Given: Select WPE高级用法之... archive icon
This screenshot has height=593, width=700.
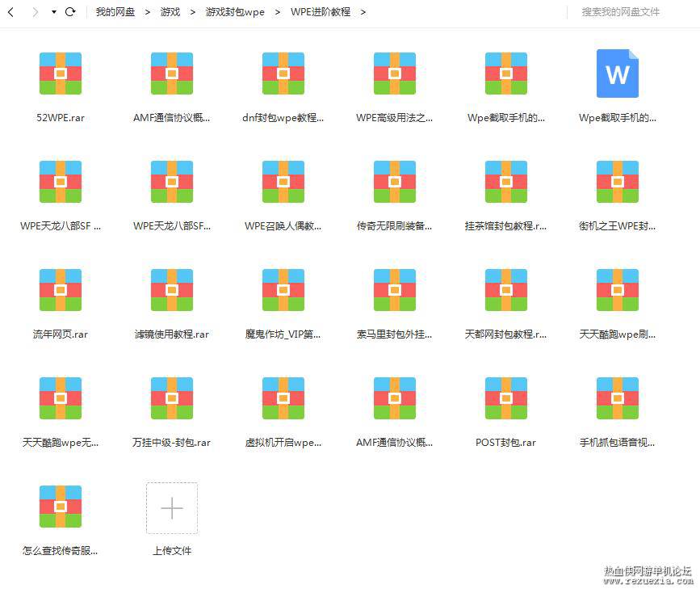Looking at the screenshot, I should tap(395, 74).
